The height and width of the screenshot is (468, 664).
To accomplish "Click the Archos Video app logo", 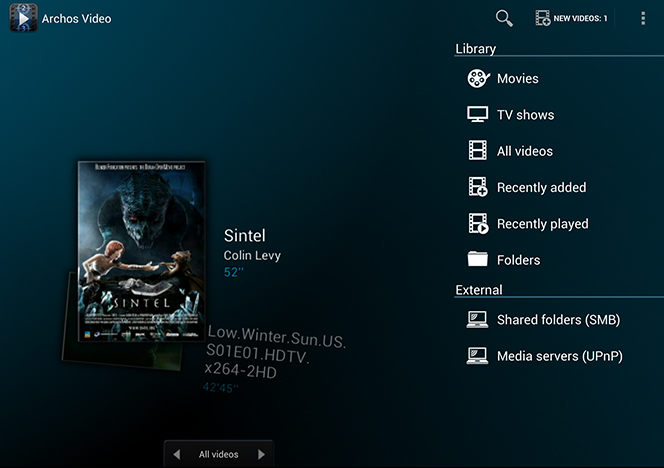I will tap(24, 18).
